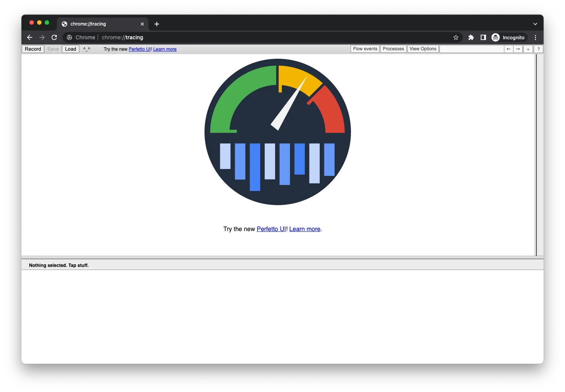The width and height of the screenshot is (565, 392).
Task: Open the View Options dropdown
Action: [422, 48]
